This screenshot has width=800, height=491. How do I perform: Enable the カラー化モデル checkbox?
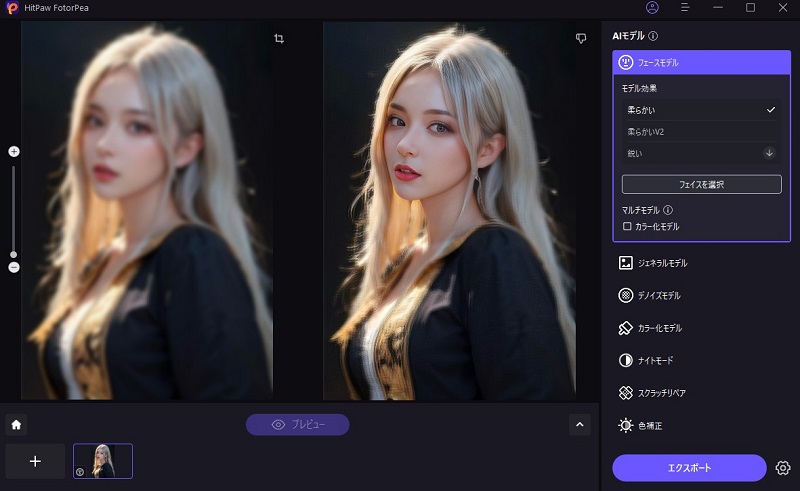point(627,227)
